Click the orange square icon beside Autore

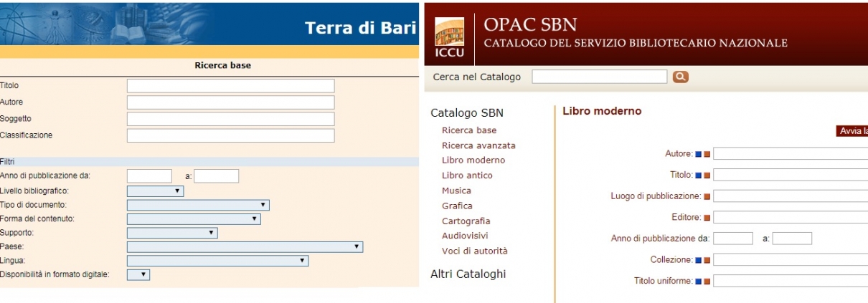tap(707, 154)
